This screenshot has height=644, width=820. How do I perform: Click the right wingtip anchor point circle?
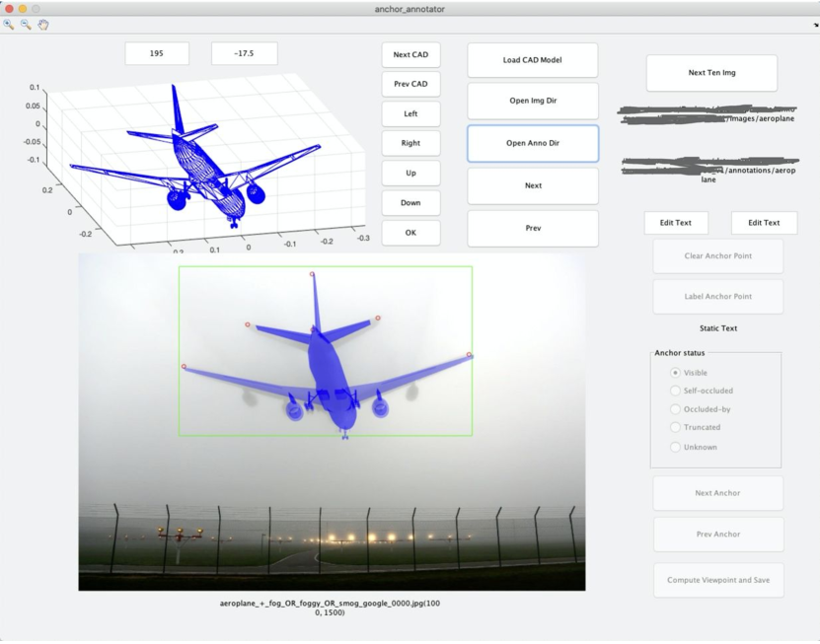tap(469, 355)
